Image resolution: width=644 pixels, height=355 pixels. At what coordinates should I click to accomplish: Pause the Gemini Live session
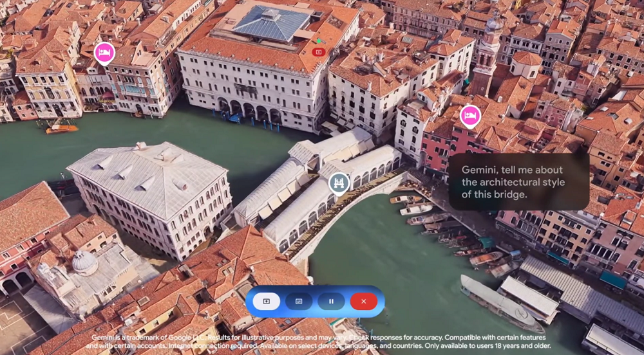pos(331,301)
